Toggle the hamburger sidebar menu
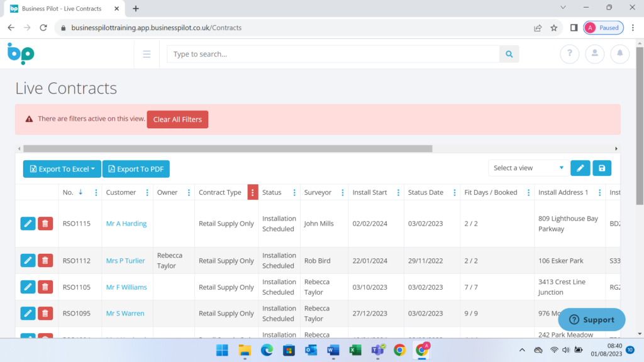644x362 pixels. click(147, 54)
